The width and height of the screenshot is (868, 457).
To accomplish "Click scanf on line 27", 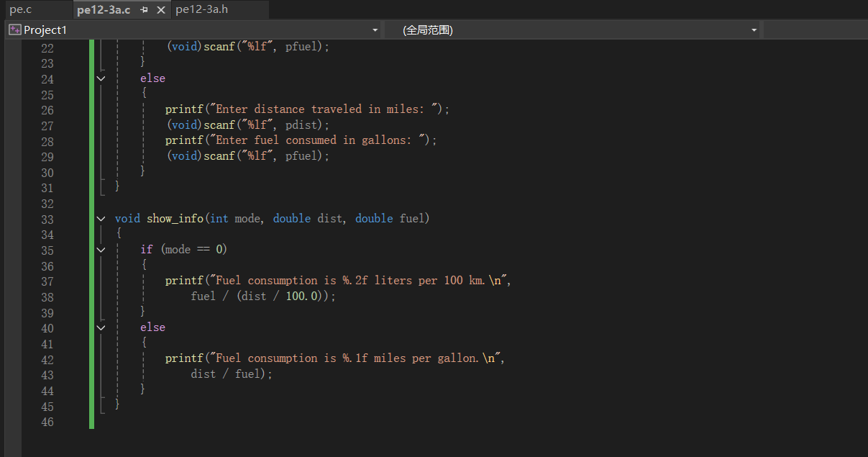I will [x=221, y=125].
